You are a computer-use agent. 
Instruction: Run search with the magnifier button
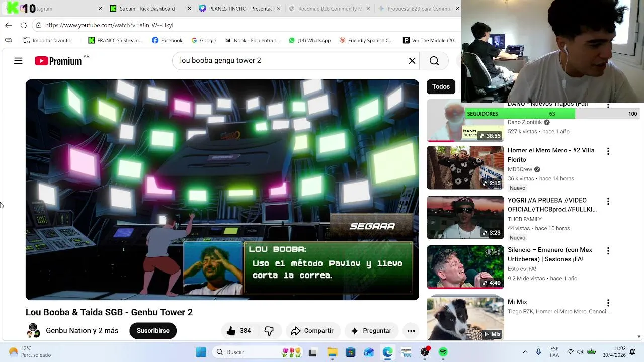click(x=434, y=61)
